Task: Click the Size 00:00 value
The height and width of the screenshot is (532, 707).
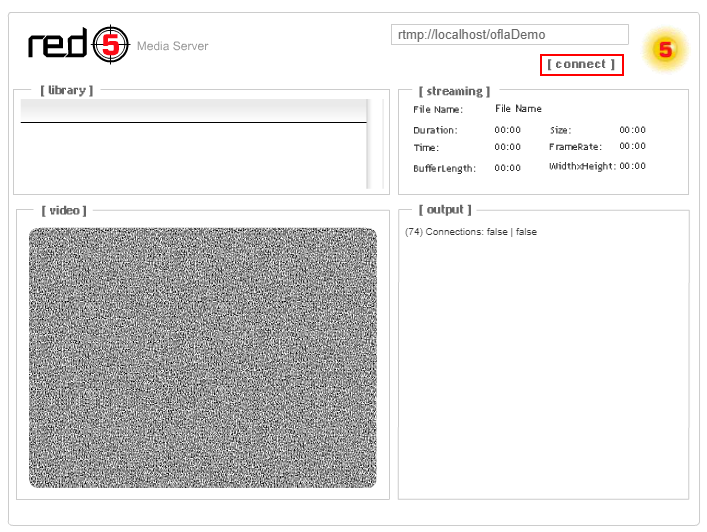Action: pyautogui.click(x=632, y=130)
